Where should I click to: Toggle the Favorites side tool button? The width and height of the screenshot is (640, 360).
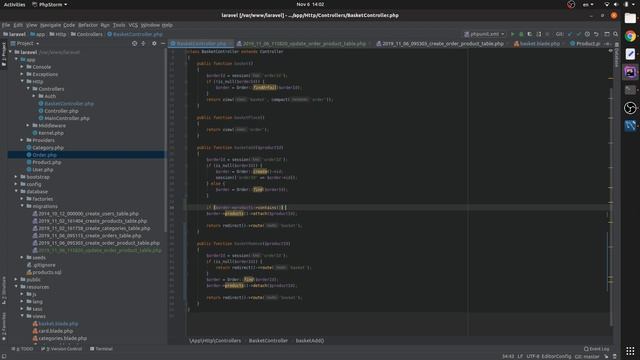coord(4,327)
